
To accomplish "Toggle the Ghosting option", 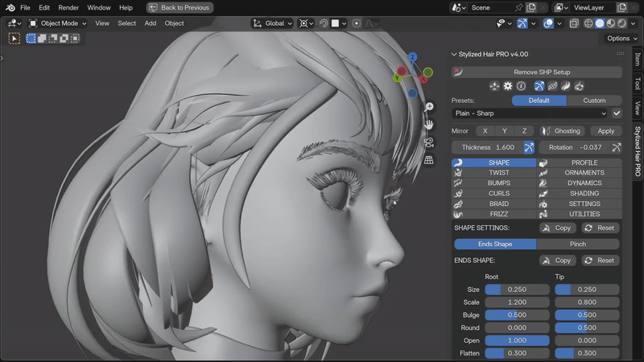I will point(562,131).
